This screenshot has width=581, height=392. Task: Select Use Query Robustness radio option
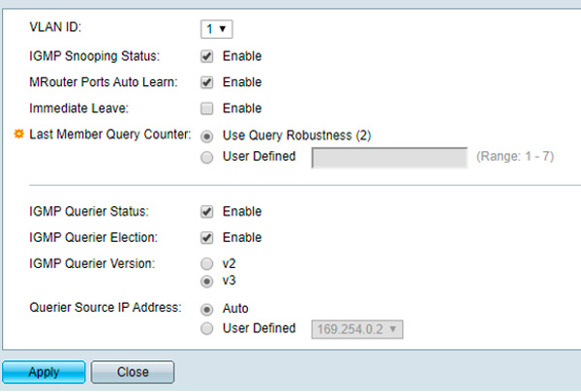pos(207,136)
